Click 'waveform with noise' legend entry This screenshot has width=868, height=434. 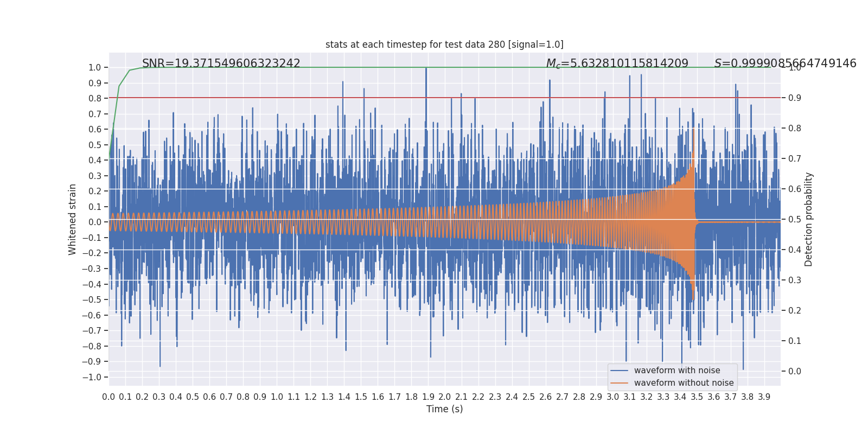coord(677,371)
